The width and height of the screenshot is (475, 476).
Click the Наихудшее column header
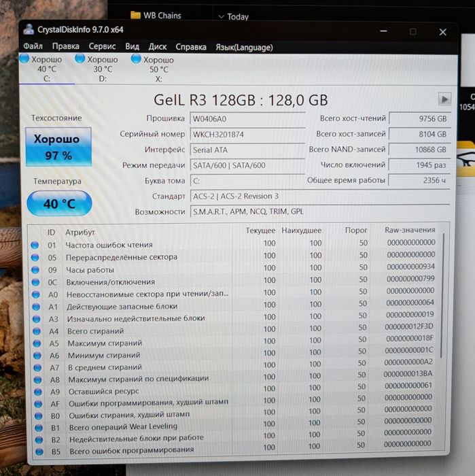[x=301, y=231]
